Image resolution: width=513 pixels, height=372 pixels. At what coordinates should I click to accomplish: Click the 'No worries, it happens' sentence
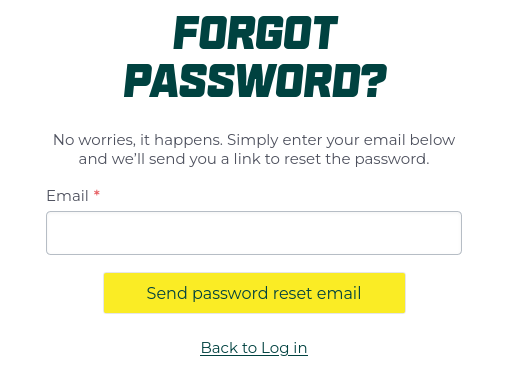[138, 140]
